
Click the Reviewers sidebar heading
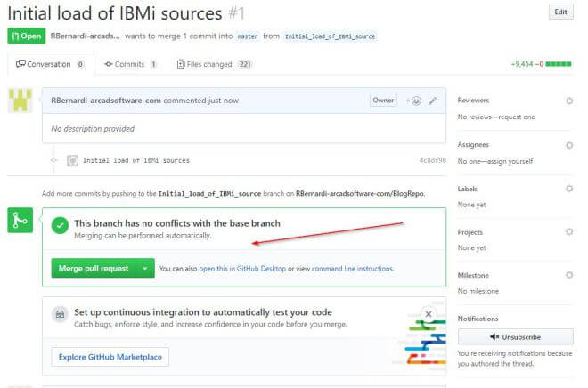pyautogui.click(x=473, y=100)
